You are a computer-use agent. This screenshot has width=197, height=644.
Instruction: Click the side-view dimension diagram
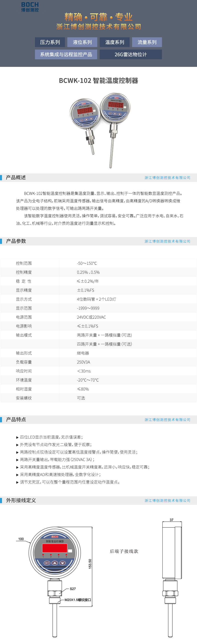pyautogui.click(x=172, y=578)
